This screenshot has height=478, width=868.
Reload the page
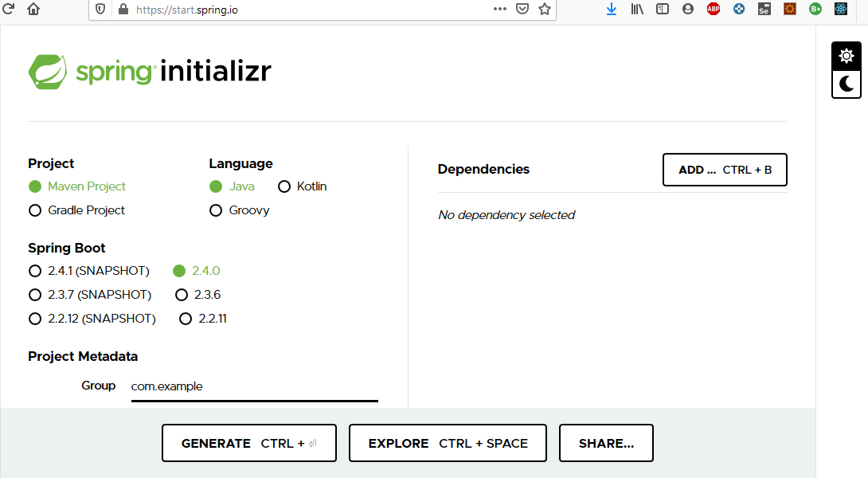(x=8, y=8)
